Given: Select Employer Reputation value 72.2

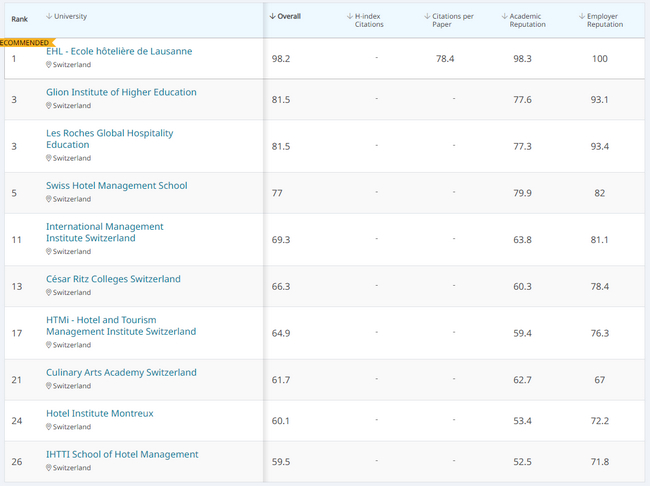Looking at the screenshot, I should click(x=600, y=421).
